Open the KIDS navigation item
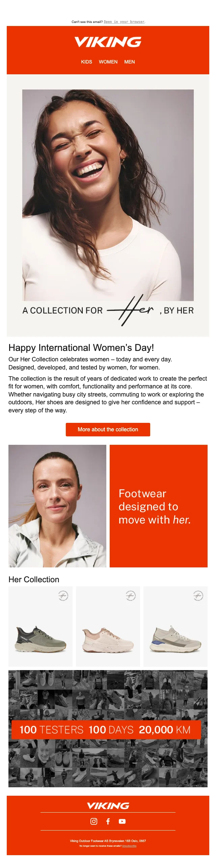The image size is (216, 868). click(x=86, y=62)
